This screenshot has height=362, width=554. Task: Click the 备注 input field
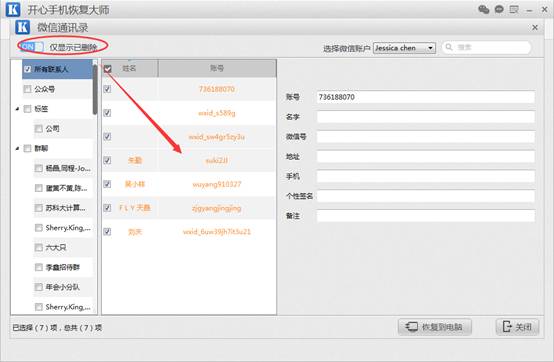[x=426, y=216]
